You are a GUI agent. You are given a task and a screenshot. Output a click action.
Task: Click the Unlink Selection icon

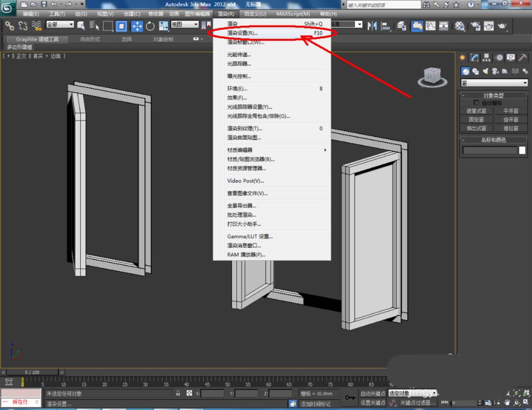(23, 26)
